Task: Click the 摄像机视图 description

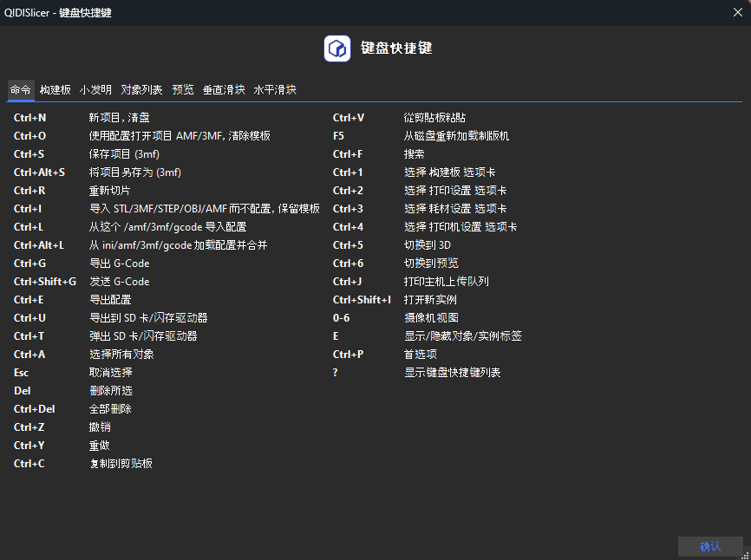Action: pos(431,318)
